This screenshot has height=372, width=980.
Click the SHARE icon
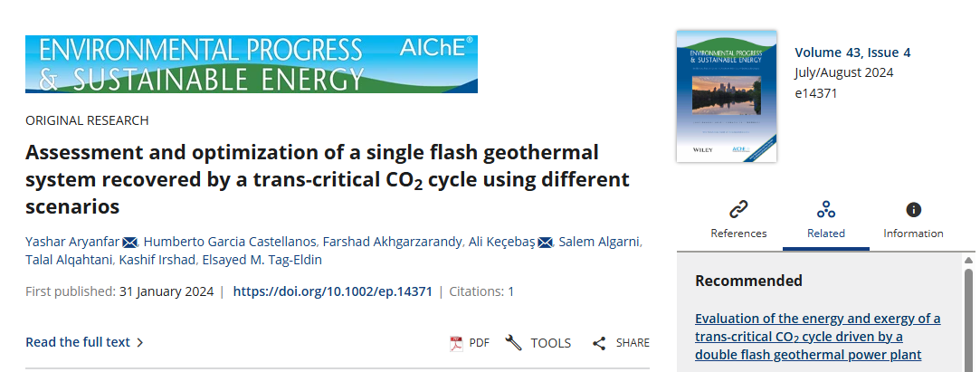coord(599,343)
